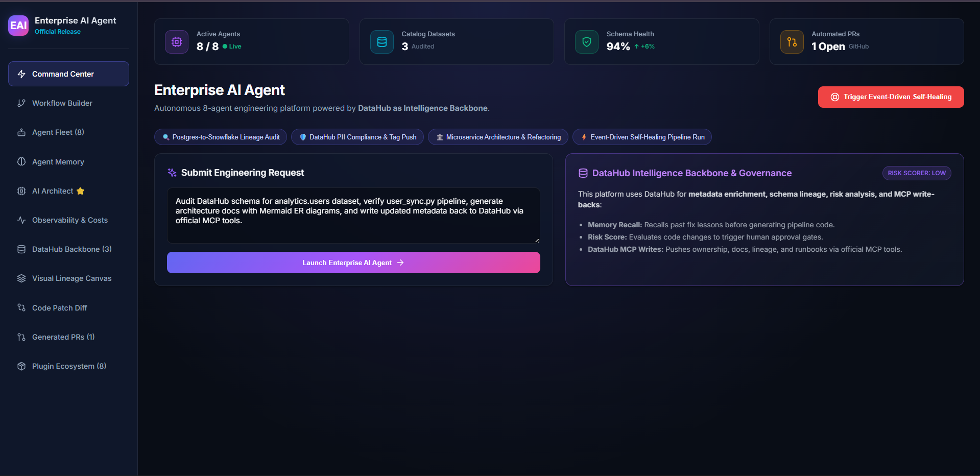Click the "Official Release" label

click(58, 32)
